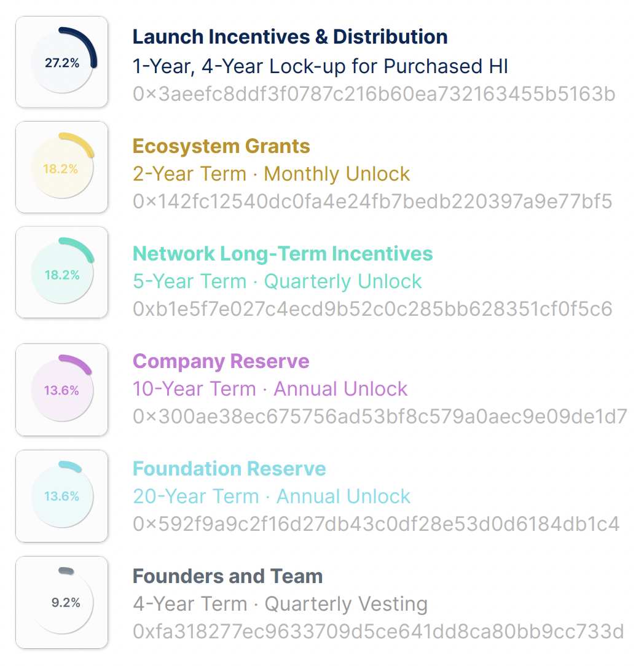Open the Launch Incentives & Distribution heading
The width and height of the screenshot is (644, 666).
[290, 36]
